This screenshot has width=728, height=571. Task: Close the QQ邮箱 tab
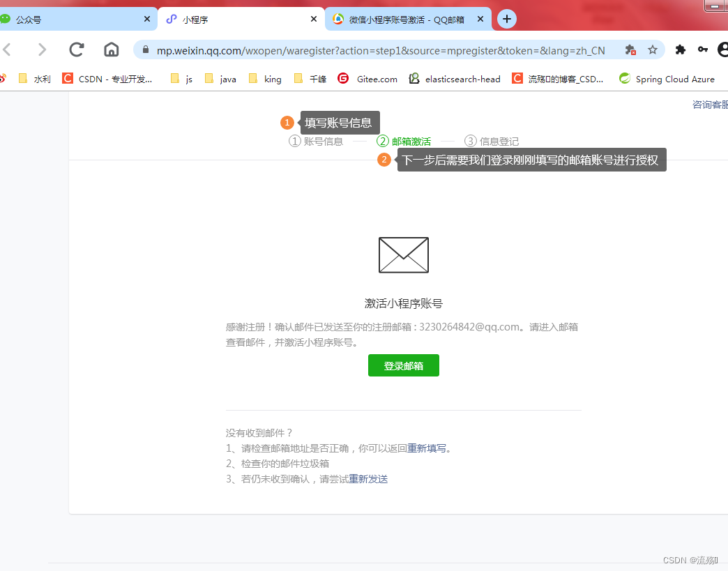point(480,19)
